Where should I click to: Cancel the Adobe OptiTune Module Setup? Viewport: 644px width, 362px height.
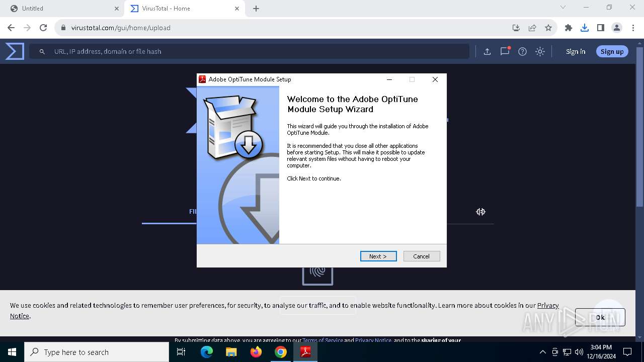coord(422,256)
